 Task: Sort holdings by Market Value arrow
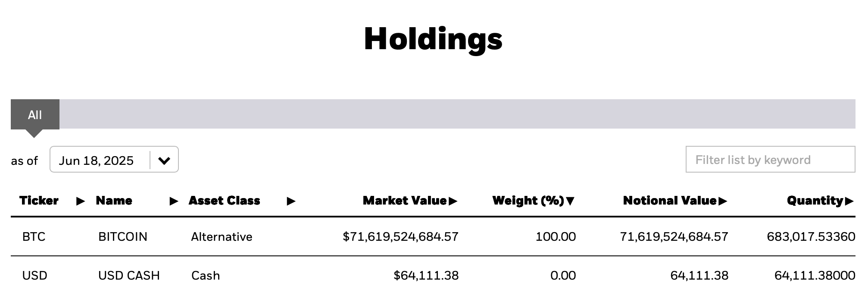click(x=453, y=200)
